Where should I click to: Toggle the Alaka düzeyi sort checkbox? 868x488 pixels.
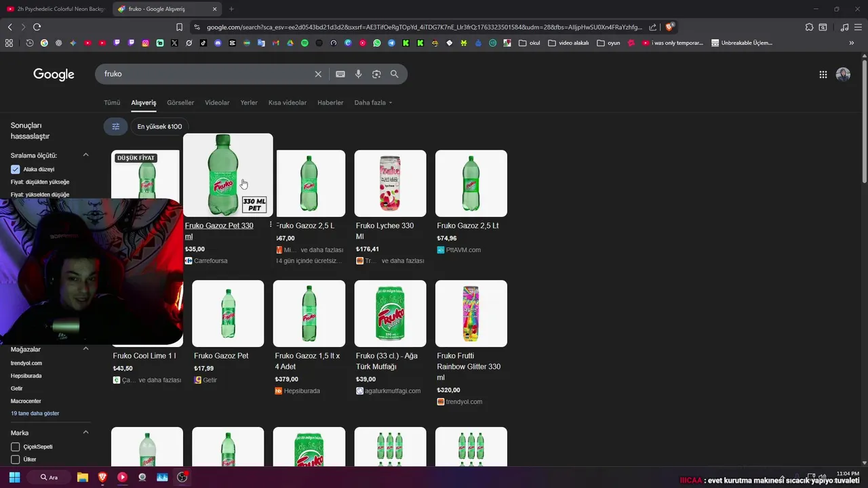coord(16,169)
